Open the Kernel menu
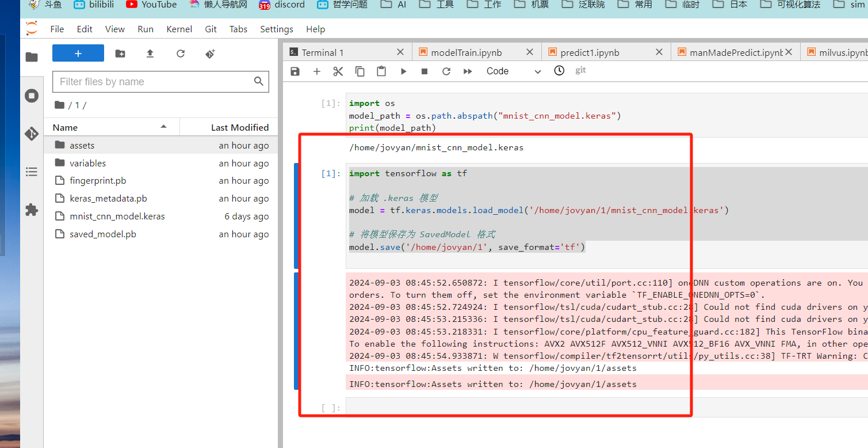 (179, 29)
